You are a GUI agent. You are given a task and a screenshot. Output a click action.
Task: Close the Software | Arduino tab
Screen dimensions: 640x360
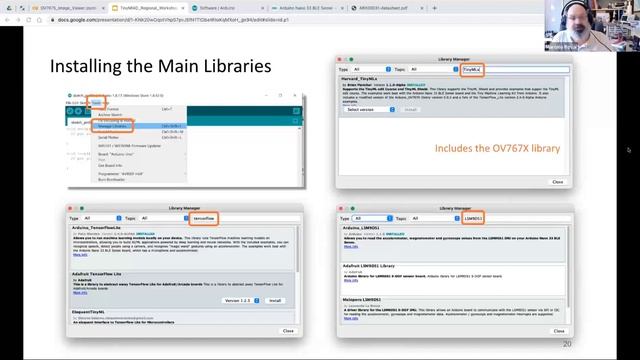click(x=262, y=8)
